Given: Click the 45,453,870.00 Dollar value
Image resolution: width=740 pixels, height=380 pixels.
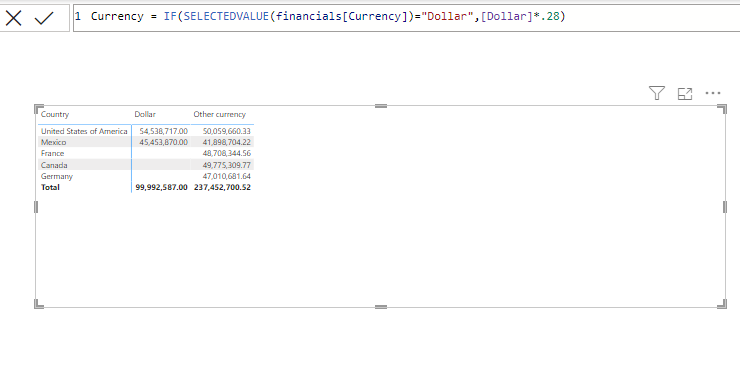Looking at the screenshot, I should pos(163,142).
